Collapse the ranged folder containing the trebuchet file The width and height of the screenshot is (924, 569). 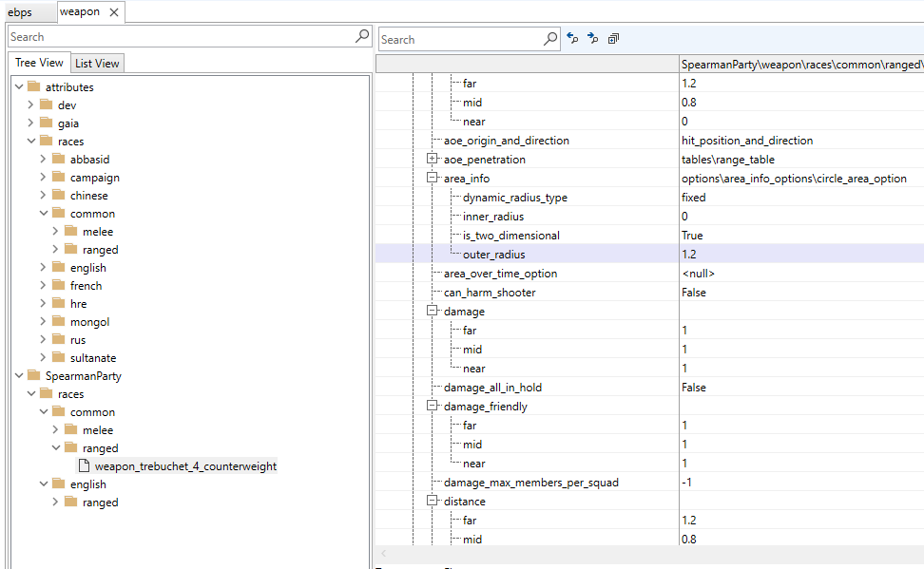click(x=56, y=447)
